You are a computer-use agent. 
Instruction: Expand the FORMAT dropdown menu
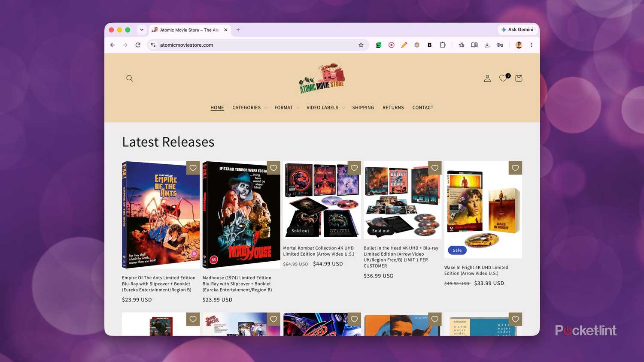pyautogui.click(x=287, y=108)
